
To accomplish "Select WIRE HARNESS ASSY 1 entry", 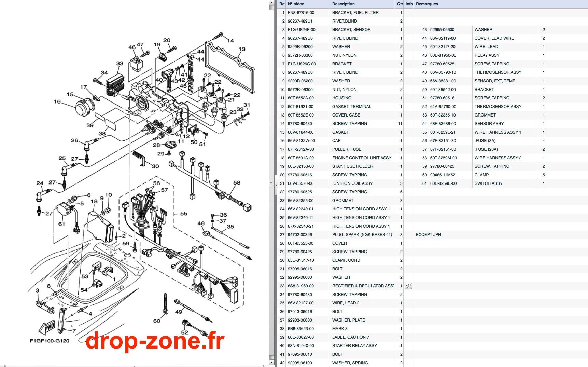I will (498, 132).
